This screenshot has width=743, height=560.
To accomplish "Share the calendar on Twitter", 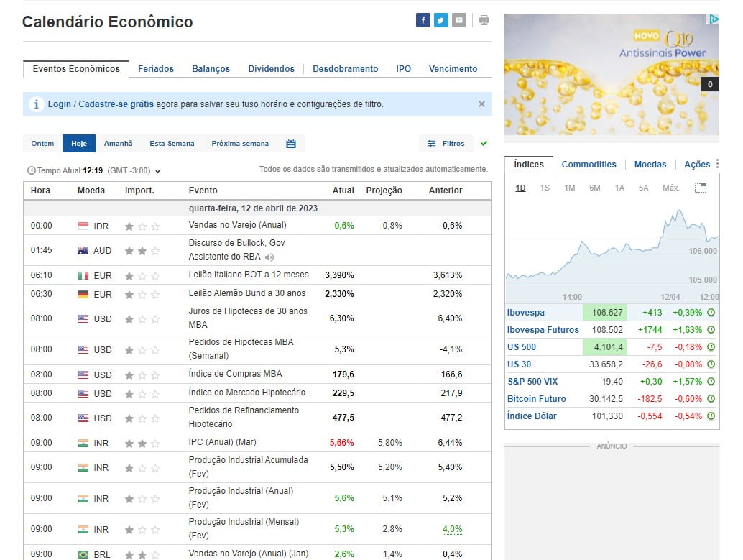I will click(440, 20).
